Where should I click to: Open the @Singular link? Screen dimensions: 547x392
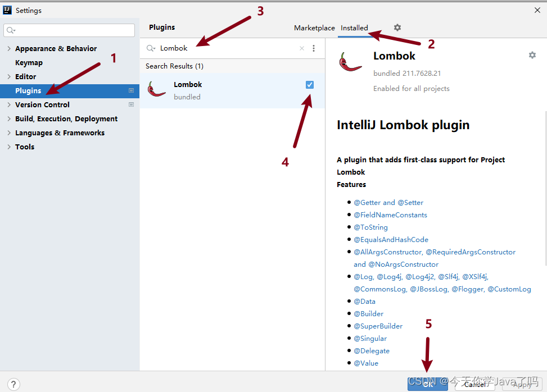coord(370,338)
